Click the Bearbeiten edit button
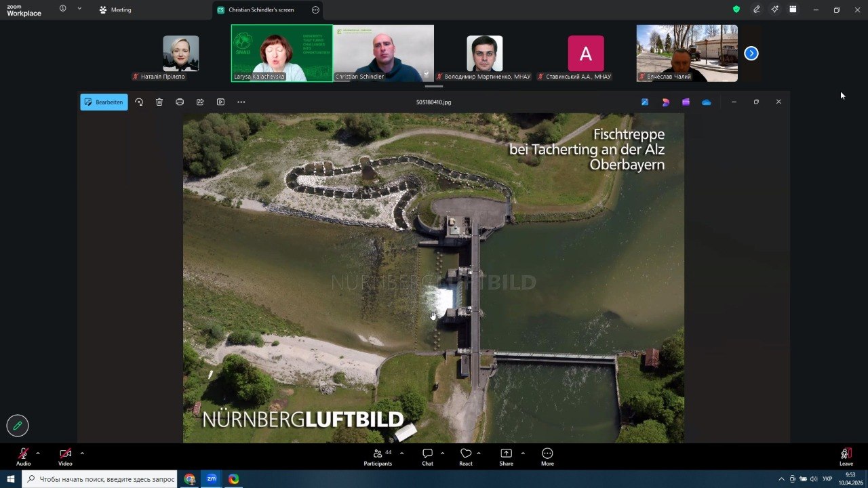 point(104,102)
